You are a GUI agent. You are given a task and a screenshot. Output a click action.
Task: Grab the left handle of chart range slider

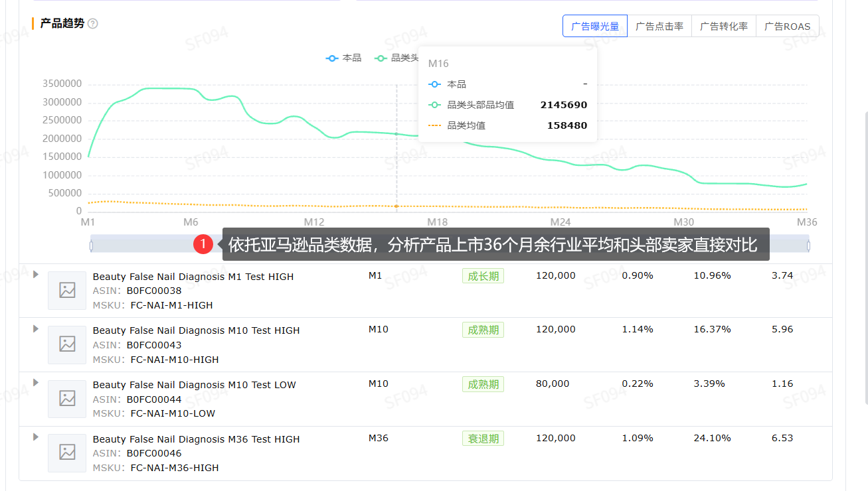coord(91,246)
